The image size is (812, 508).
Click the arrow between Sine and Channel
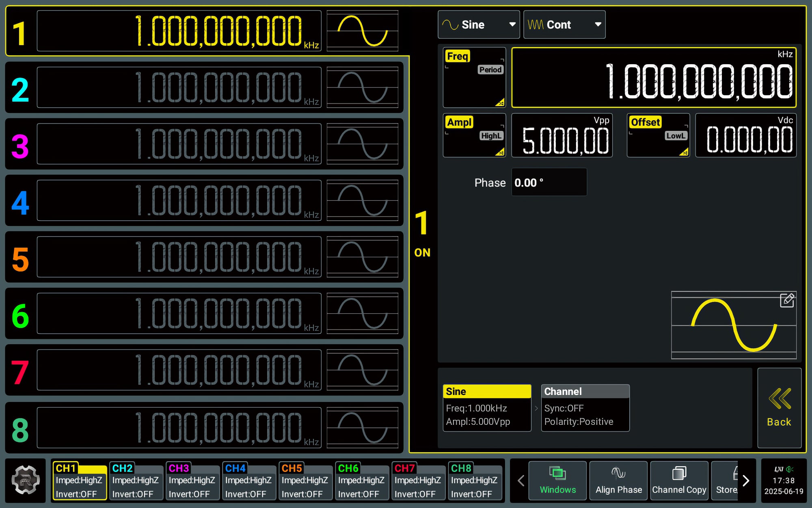pyautogui.click(x=536, y=408)
